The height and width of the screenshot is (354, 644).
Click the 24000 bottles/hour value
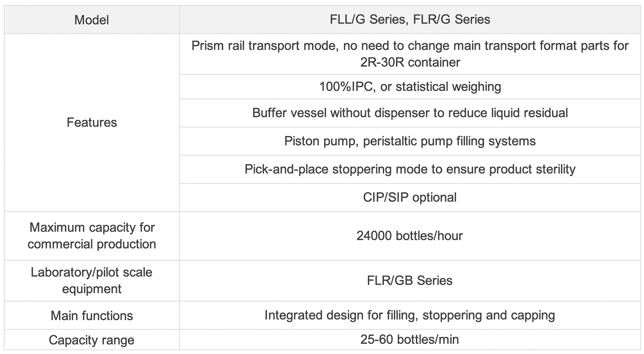(x=410, y=236)
